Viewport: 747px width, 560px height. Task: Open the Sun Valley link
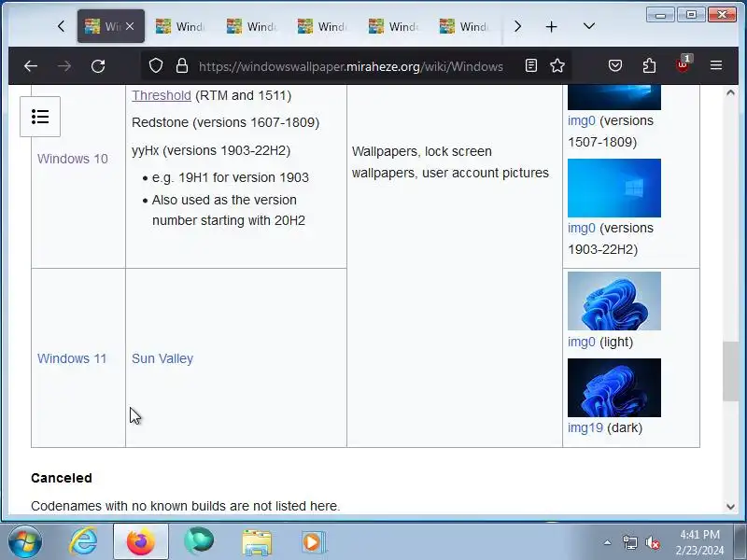point(162,358)
